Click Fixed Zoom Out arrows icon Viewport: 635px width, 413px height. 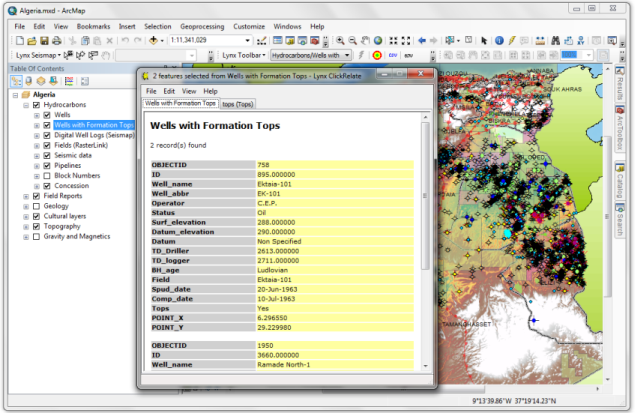pyautogui.click(x=405, y=40)
